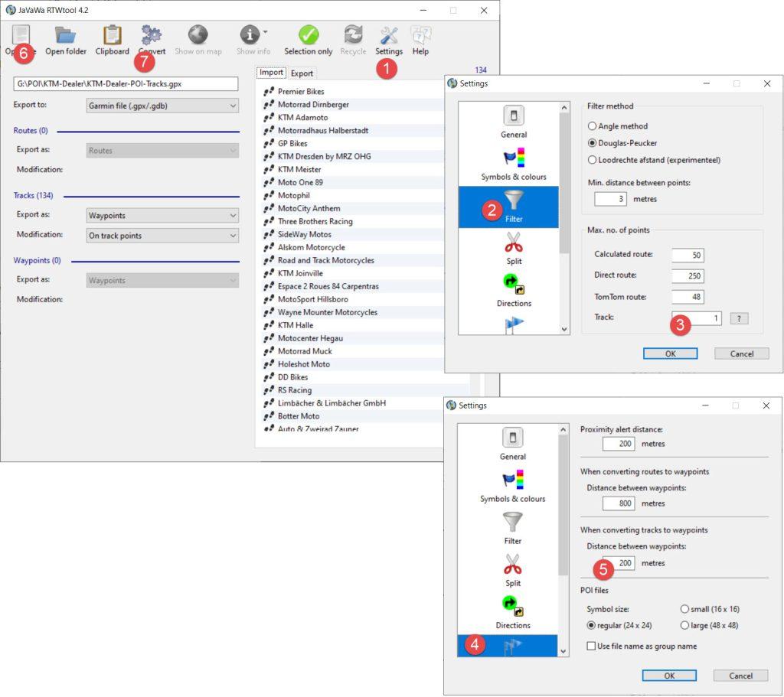Switch to the Export tab
This screenshot has width=784, height=697.
coord(302,73)
